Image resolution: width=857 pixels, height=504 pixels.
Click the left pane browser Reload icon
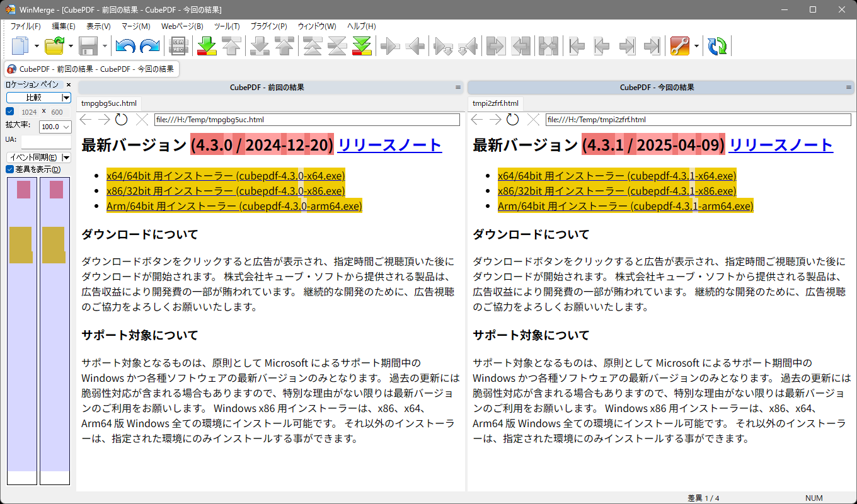point(122,120)
